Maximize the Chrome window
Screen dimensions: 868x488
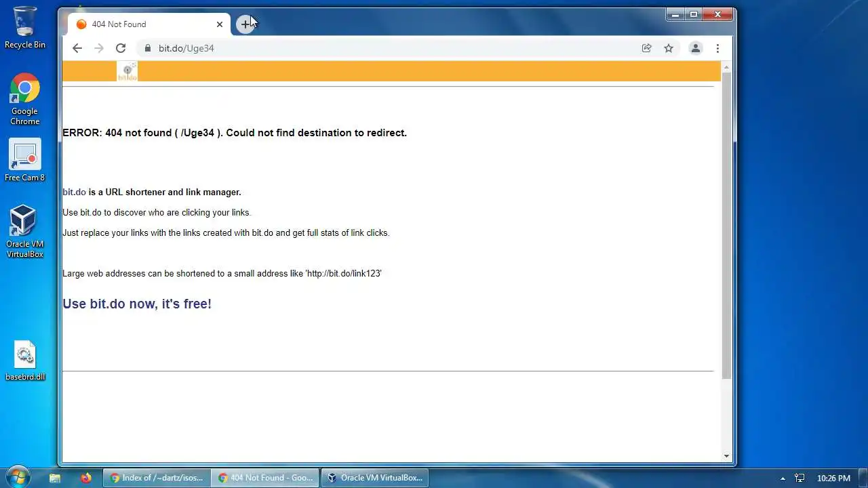coord(693,14)
